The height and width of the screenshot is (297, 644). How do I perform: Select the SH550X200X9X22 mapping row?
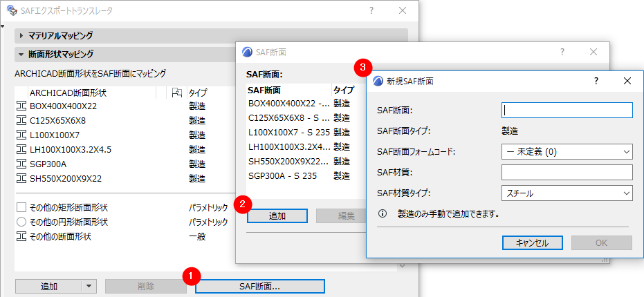pyautogui.click(x=124, y=178)
